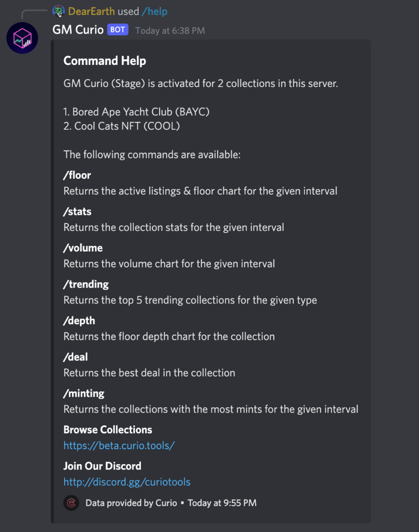Screen dimensions: 419x532
Task: Click the Command Help embed title
Action: tap(105, 61)
